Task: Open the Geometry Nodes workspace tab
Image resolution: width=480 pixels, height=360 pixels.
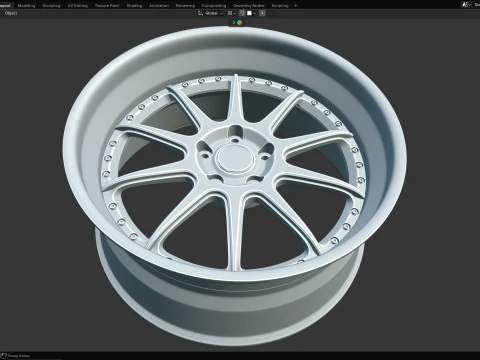Action: (249, 5)
